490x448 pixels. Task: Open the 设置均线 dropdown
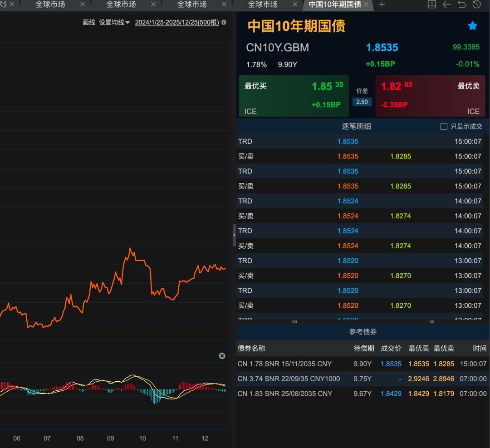click(x=114, y=22)
